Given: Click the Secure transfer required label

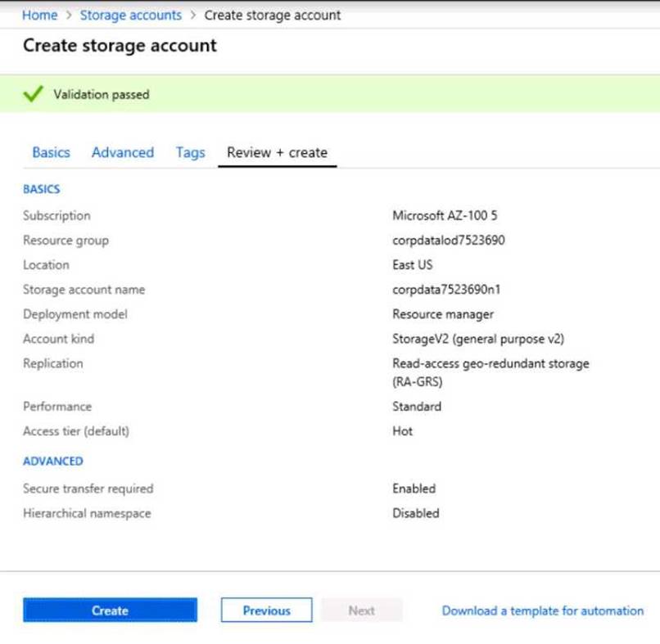Looking at the screenshot, I should (88, 489).
